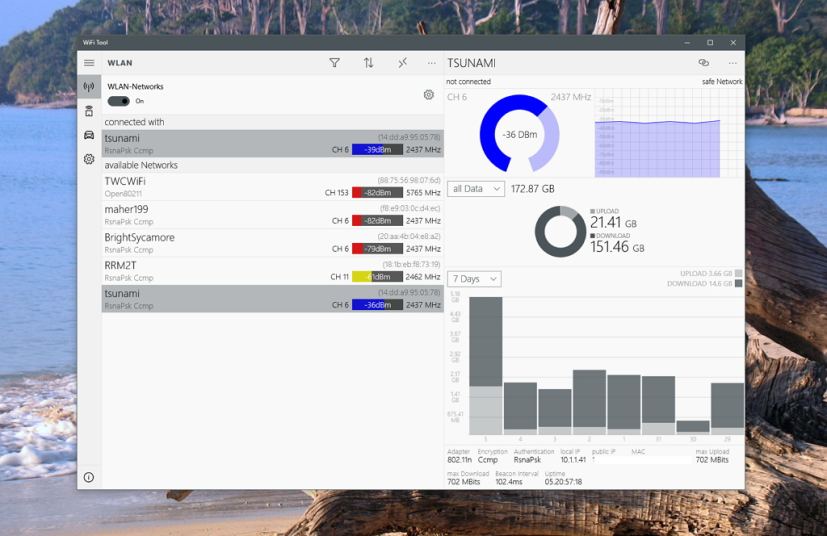Click the filter funnel icon
Viewport: 827px width, 536px height.
tap(334, 63)
